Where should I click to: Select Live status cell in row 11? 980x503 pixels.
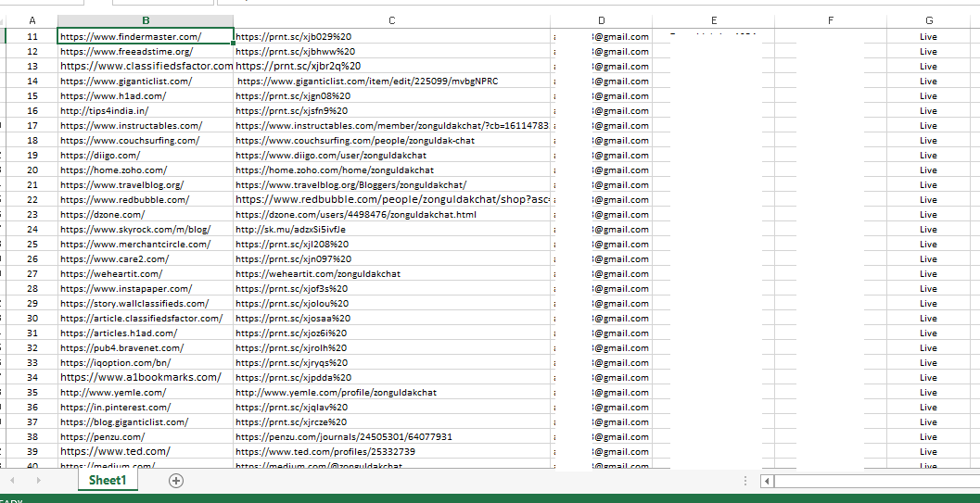(928, 37)
